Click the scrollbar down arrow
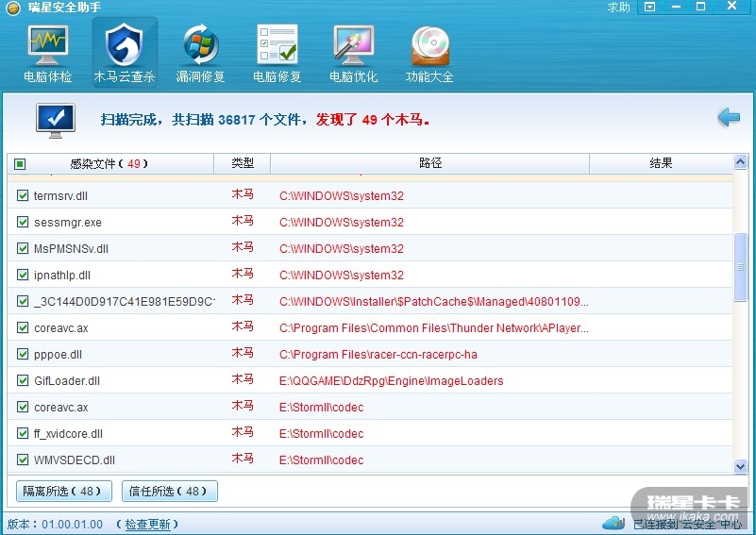Image resolution: width=756 pixels, height=535 pixels. click(x=740, y=466)
